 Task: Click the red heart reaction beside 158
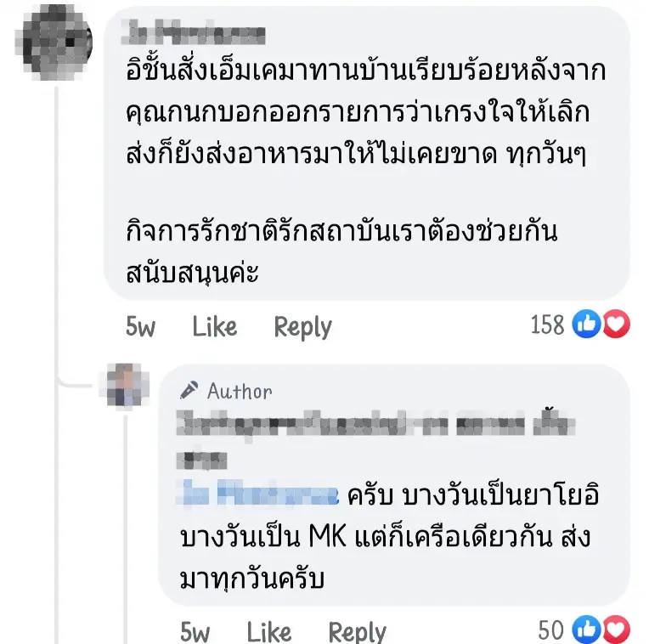616,325
